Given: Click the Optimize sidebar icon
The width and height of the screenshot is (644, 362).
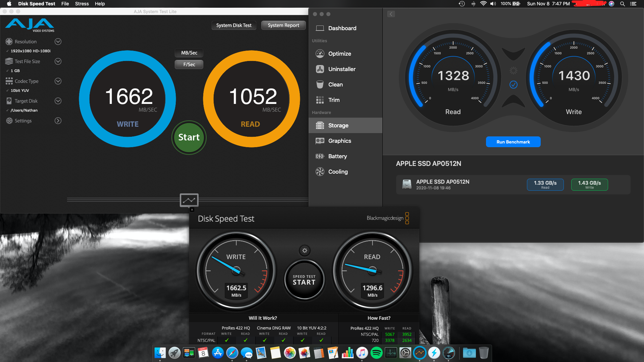Looking at the screenshot, I should [320, 54].
